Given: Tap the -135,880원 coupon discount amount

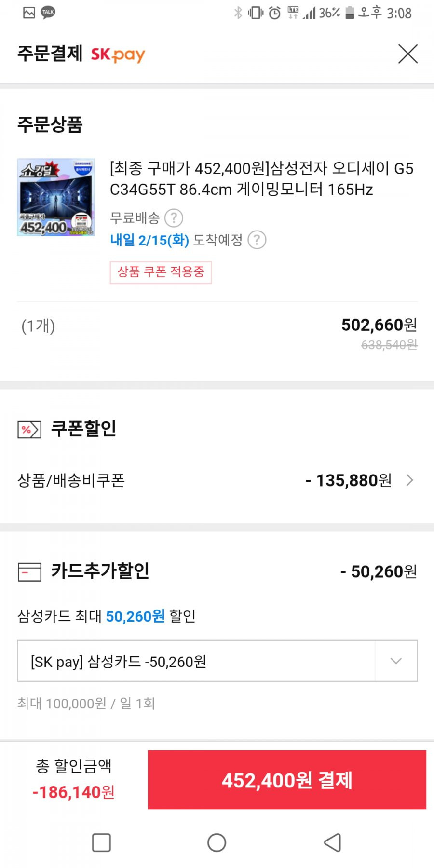Looking at the screenshot, I should click(x=349, y=480).
